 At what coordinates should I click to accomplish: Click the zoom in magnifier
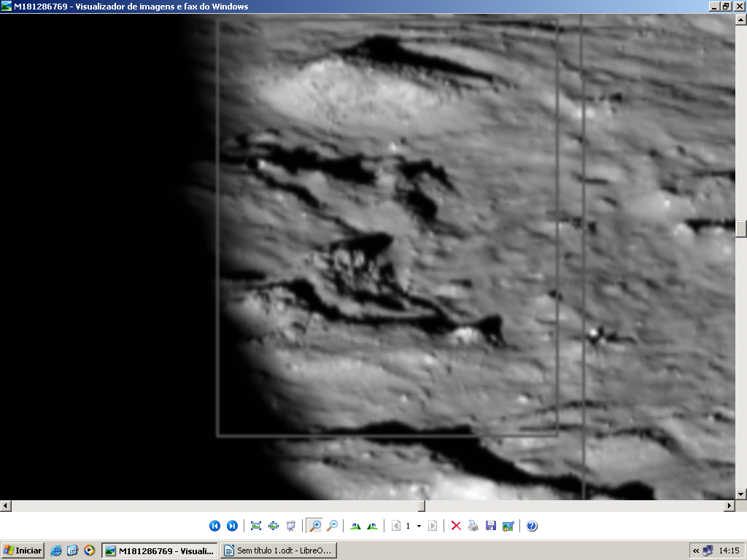314,526
